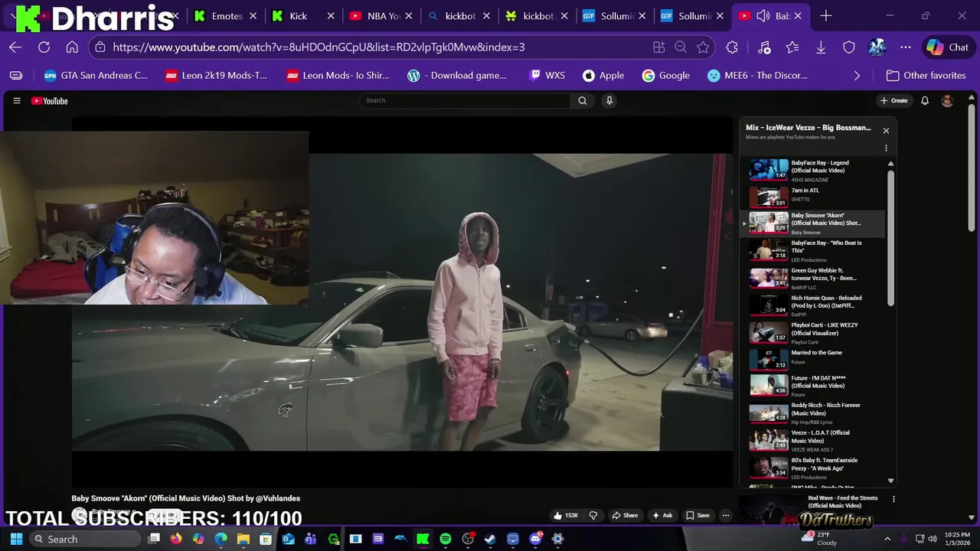The height and width of the screenshot is (551, 980).
Task: Open the Apple bookmark
Action: tap(603, 76)
